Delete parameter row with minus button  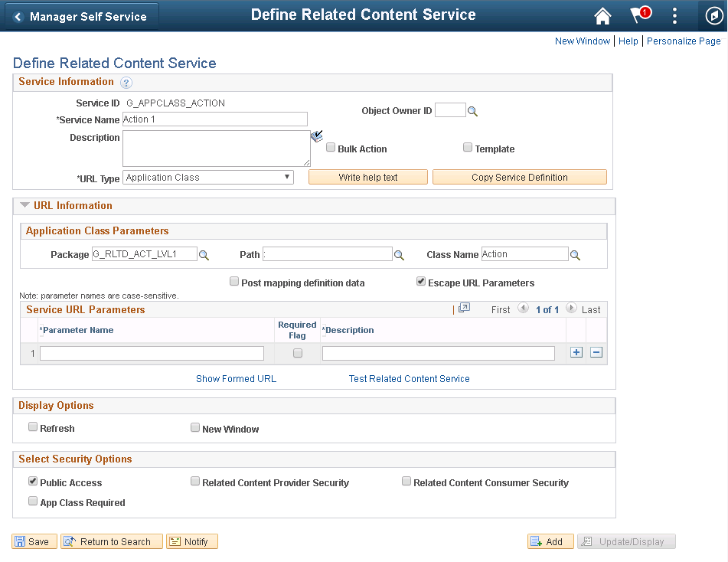596,352
